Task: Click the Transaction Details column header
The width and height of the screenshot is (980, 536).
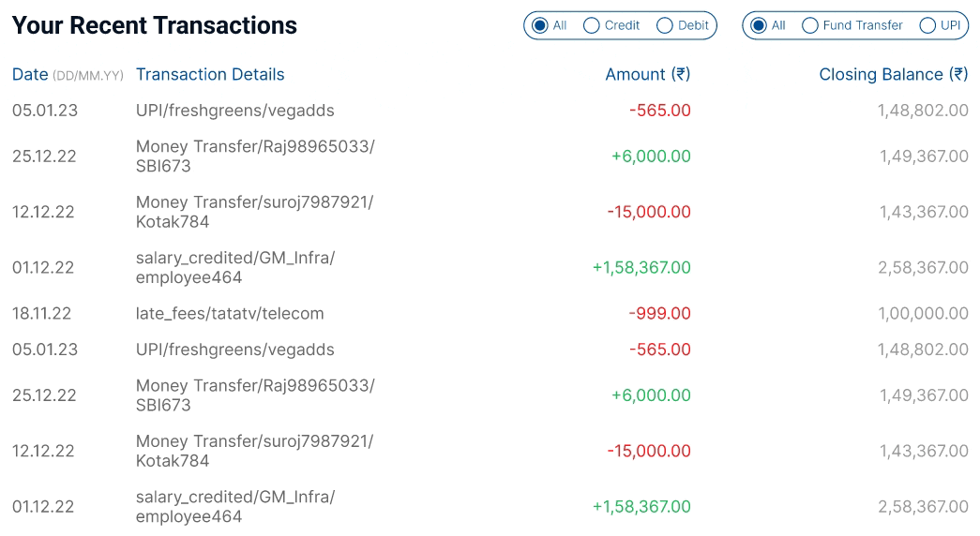Action: (210, 74)
